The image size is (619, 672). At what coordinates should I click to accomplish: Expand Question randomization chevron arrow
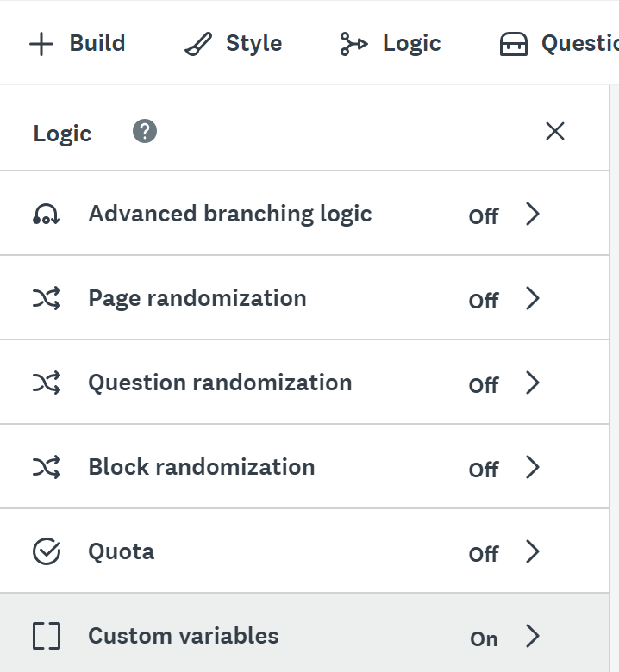[x=533, y=383]
